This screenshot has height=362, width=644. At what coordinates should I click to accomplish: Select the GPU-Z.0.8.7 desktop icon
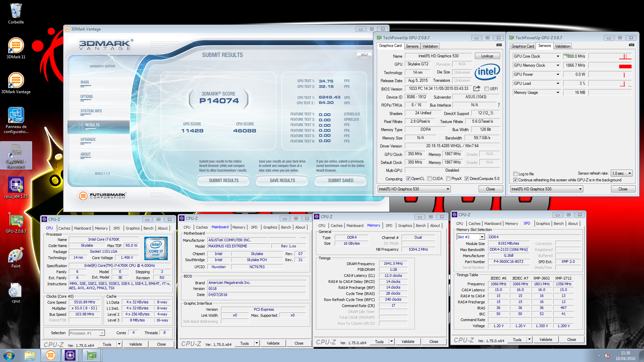pos(16,222)
